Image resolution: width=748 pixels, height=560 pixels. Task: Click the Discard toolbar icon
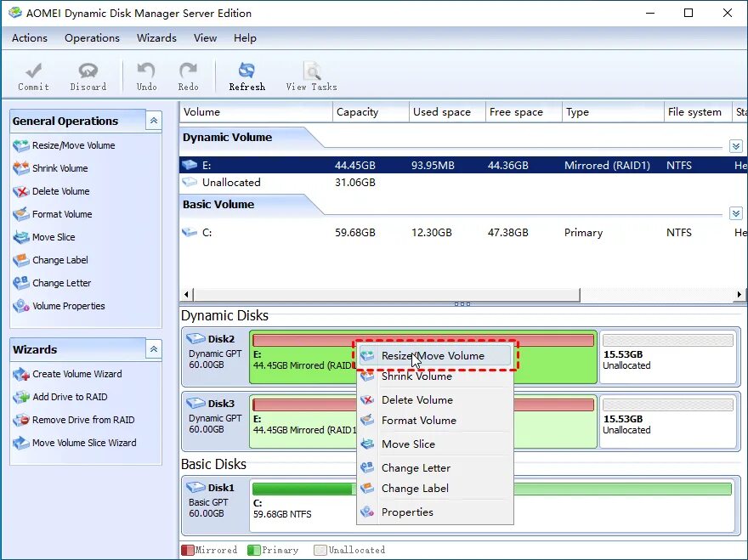pyautogui.click(x=88, y=71)
